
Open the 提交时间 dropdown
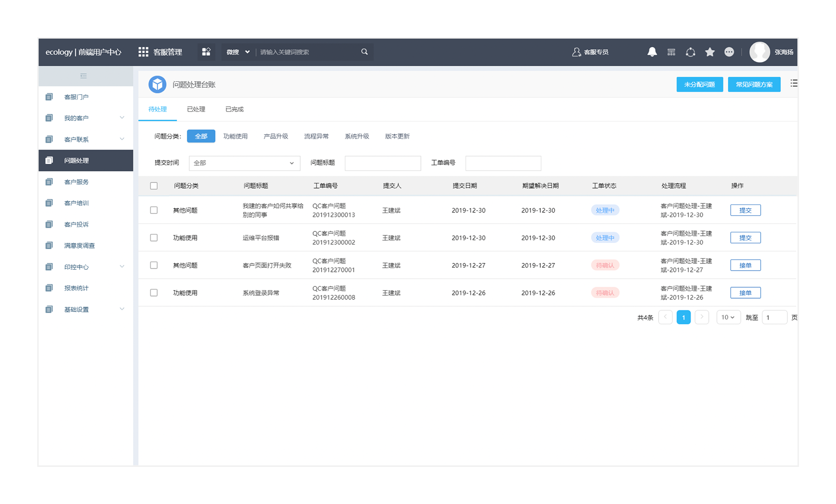tap(244, 163)
